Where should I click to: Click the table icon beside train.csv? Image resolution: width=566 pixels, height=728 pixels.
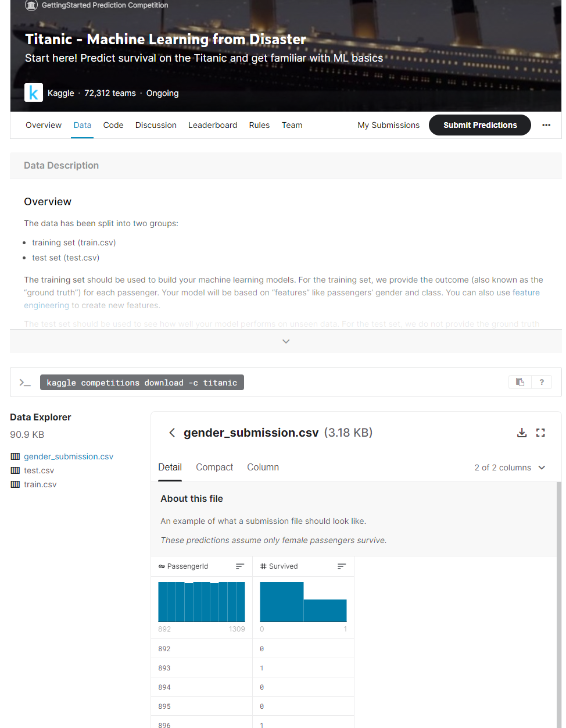point(15,484)
